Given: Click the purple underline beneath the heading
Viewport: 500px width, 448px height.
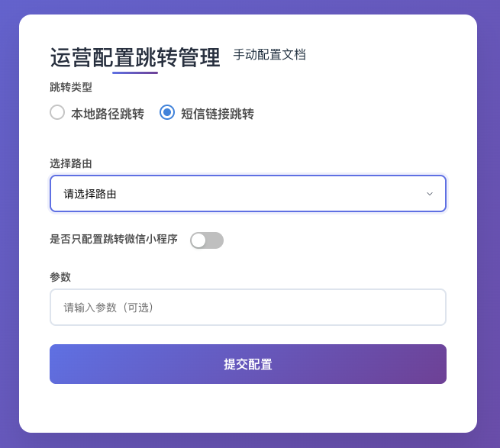Looking at the screenshot, I should click(135, 73).
